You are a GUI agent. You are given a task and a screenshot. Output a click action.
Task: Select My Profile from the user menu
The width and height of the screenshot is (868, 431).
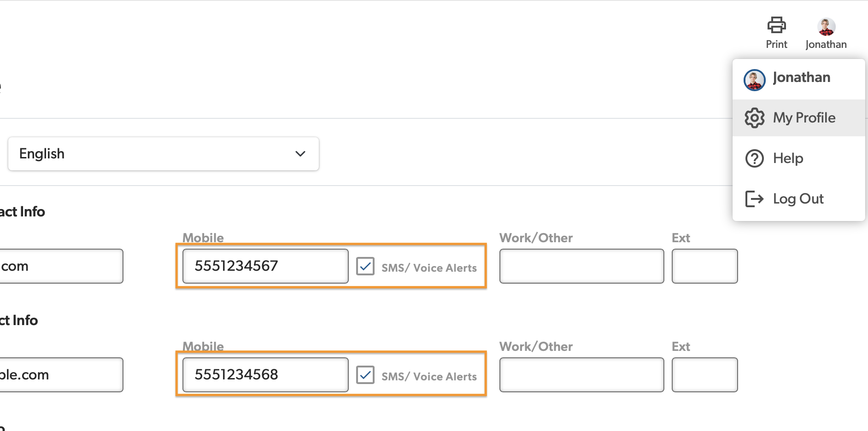tap(804, 118)
